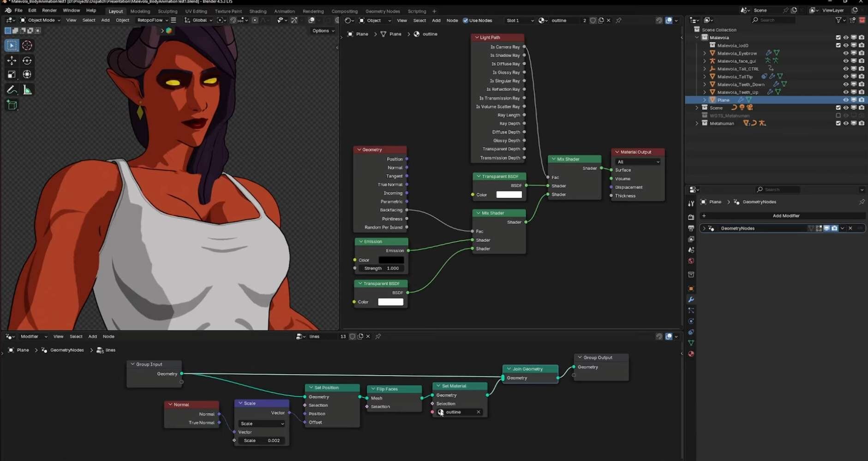
Task: Select the Measure tool
Action: coord(27,90)
